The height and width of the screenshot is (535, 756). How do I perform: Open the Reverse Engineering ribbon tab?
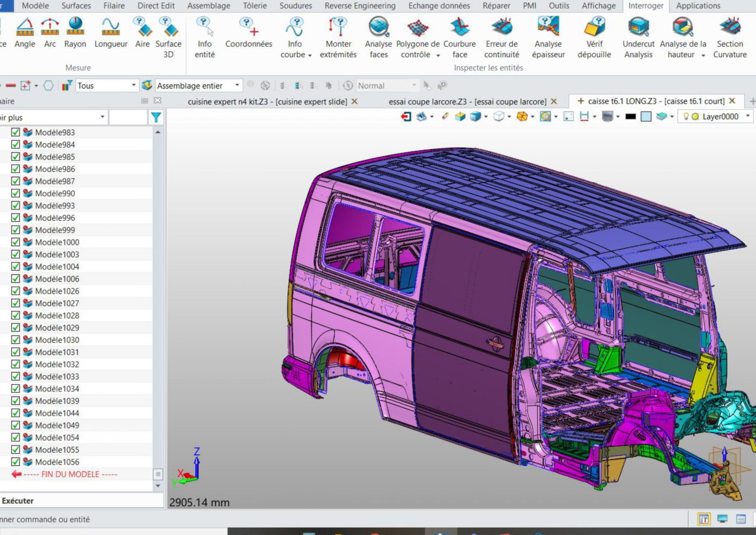coord(360,6)
